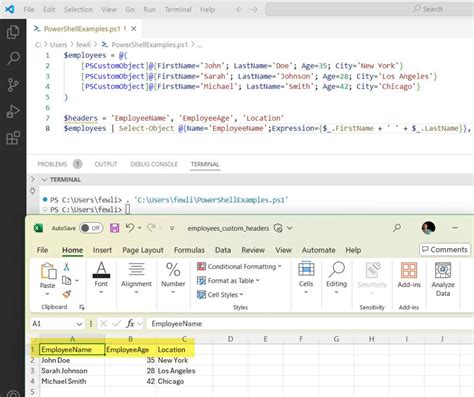Click the Insert Function fx icon
474x397 pixels.
[x=130, y=323]
